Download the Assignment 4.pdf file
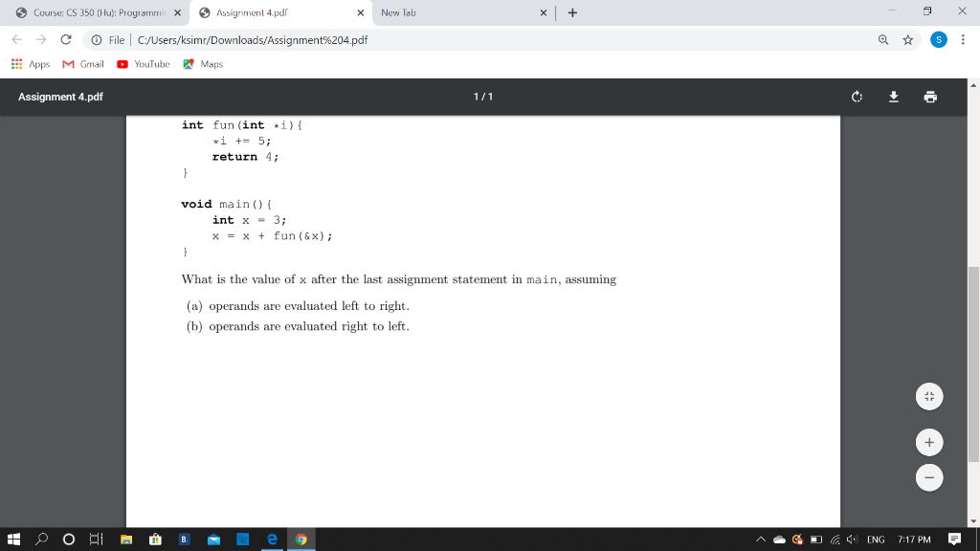Screen dimensions: 980x551 [x=894, y=97]
